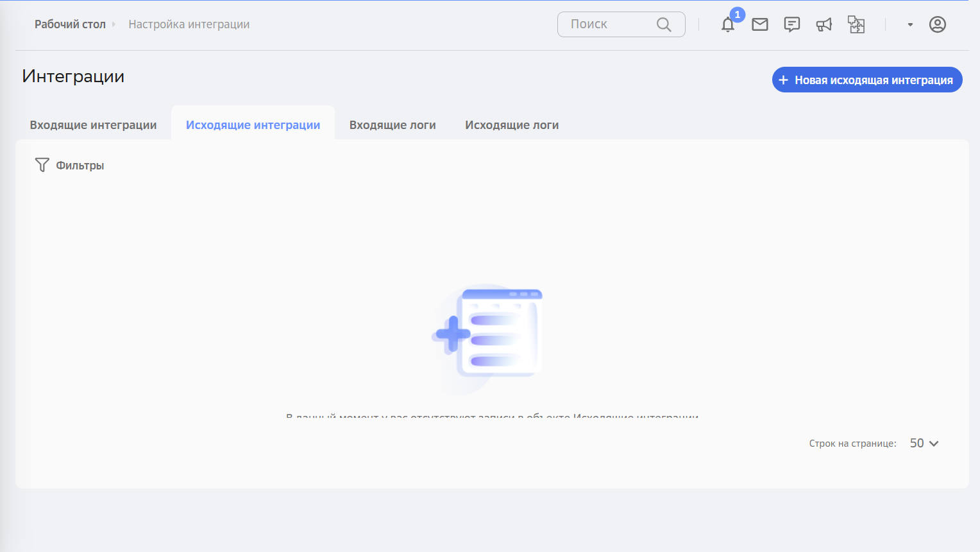980x552 pixels.
Task: Open the Входящие логи tab
Action: pos(393,125)
